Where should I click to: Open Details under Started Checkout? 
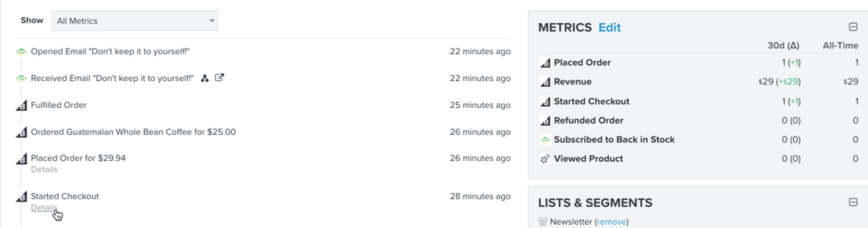[44, 208]
